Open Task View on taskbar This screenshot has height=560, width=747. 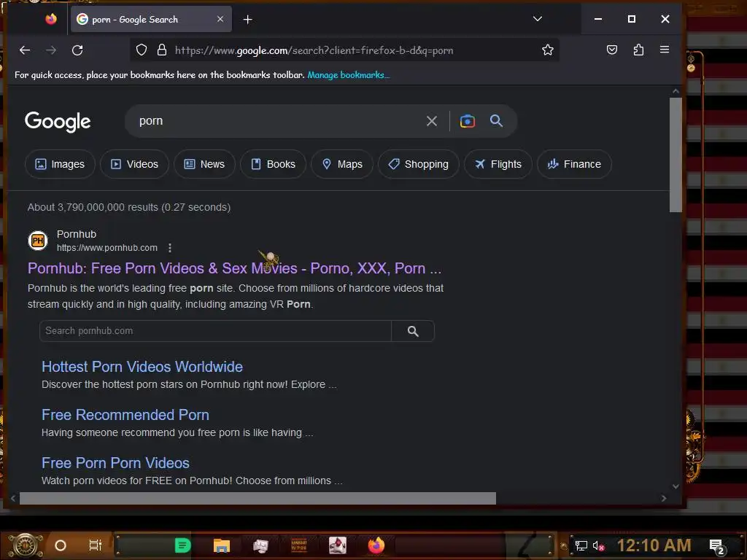pos(96,545)
